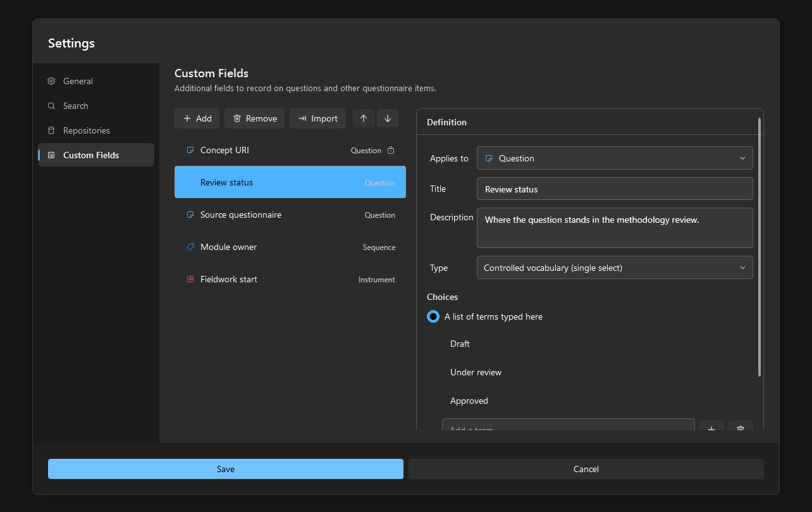The image size is (812, 512).
Task: Click the list icon beside Custom Fields
Action: pos(52,155)
